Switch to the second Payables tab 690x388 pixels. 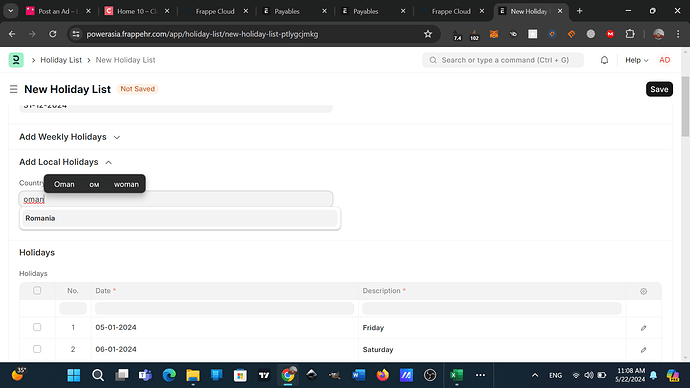point(372,11)
